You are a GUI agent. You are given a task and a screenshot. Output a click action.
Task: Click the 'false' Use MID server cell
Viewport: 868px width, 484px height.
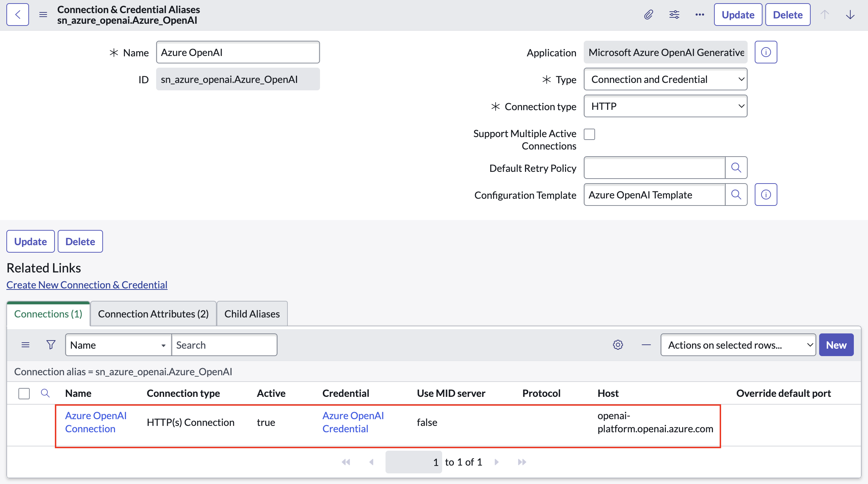(x=427, y=422)
